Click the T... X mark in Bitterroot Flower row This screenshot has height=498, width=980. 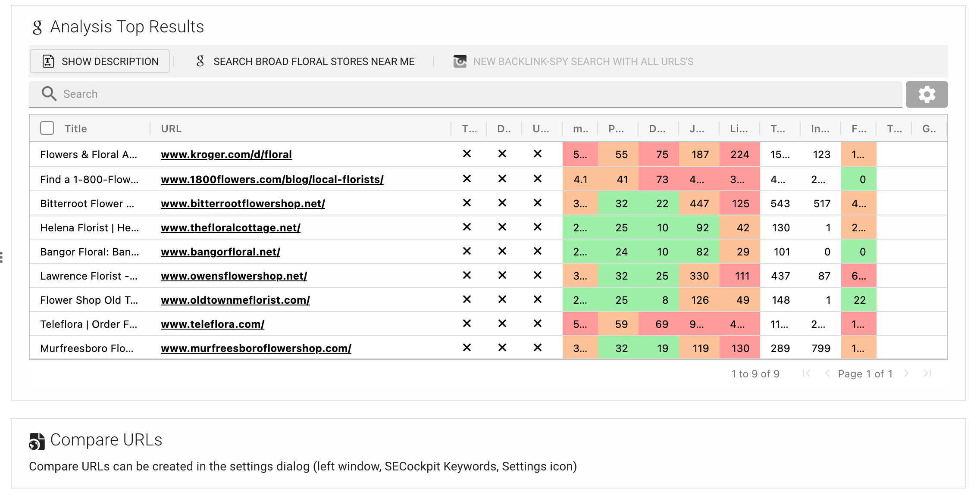(467, 203)
